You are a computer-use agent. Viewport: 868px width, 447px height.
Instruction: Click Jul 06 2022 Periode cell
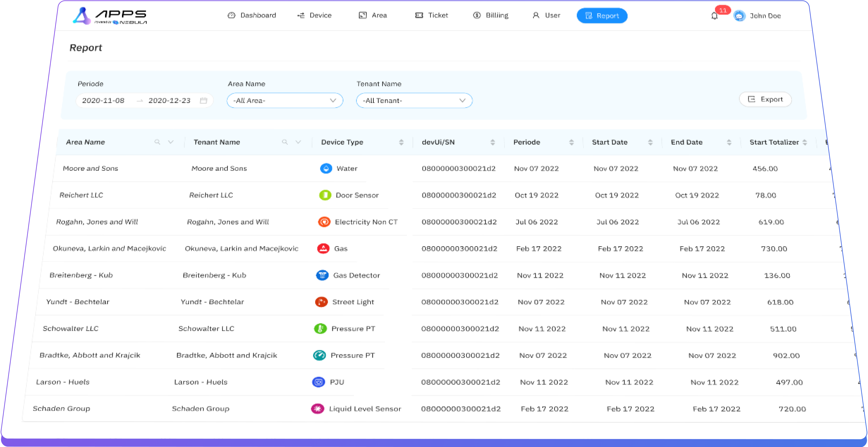pyautogui.click(x=537, y=222)
